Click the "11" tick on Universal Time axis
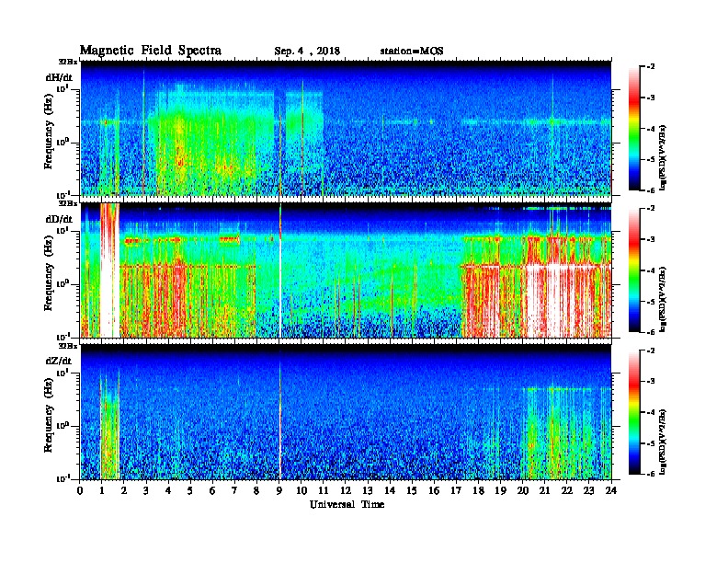 (x=324, y=491)
